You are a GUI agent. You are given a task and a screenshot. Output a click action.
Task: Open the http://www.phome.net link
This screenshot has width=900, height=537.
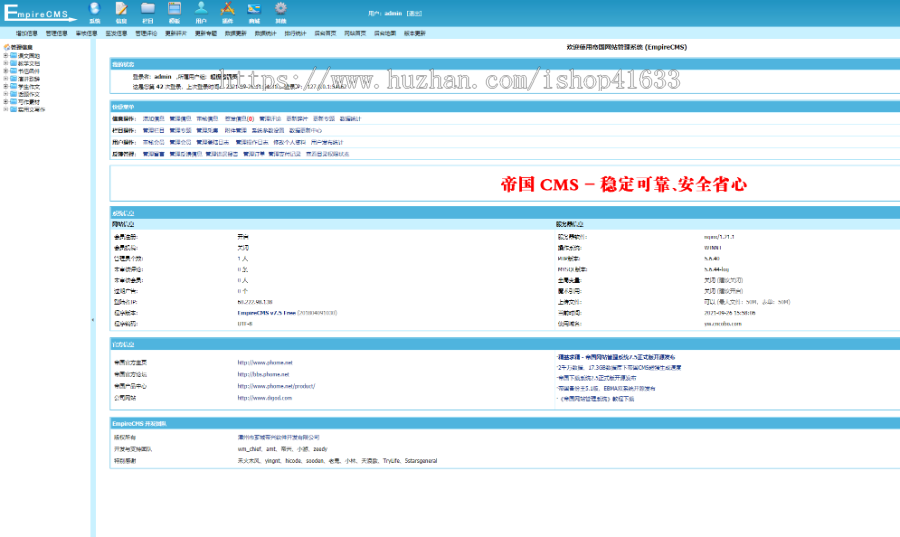point(265,363)
